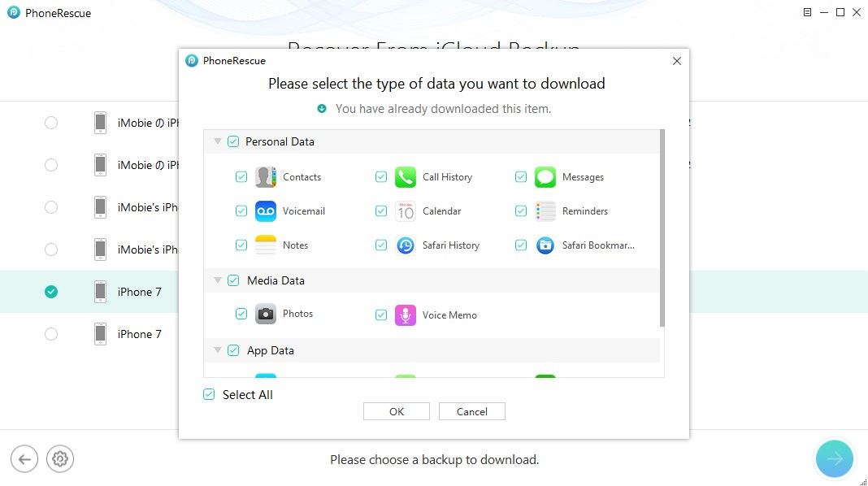Click the Cancel button
The width and height of the screenshot is (868, 486).
[472, 411]
